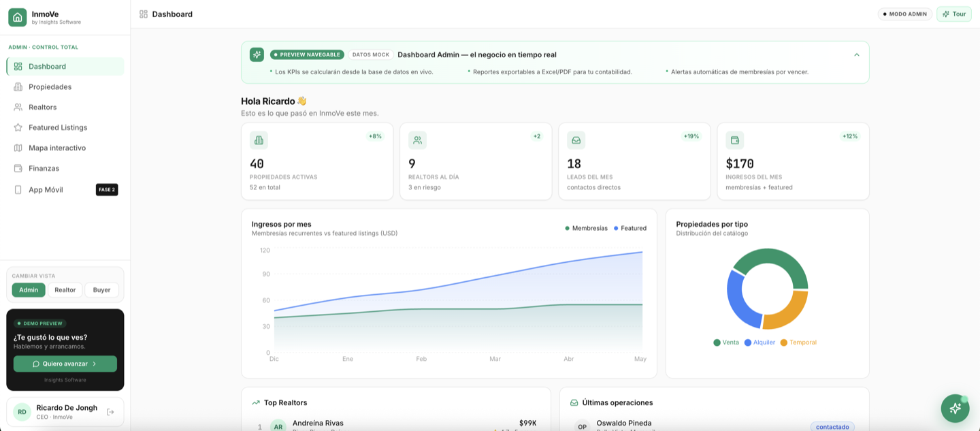Collapse the Dashboard Admin preview banner
The image size is (980, 431).
click(857, 54)
